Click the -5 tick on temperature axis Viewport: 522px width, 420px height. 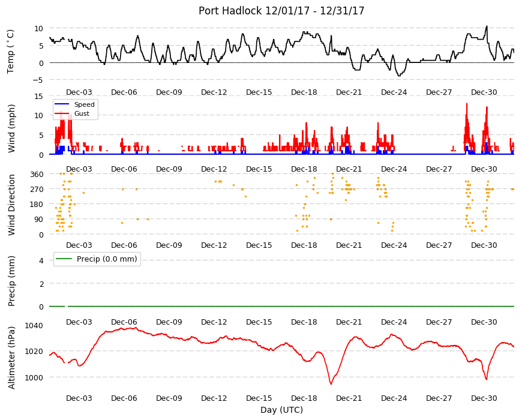(x=38, y=80)
